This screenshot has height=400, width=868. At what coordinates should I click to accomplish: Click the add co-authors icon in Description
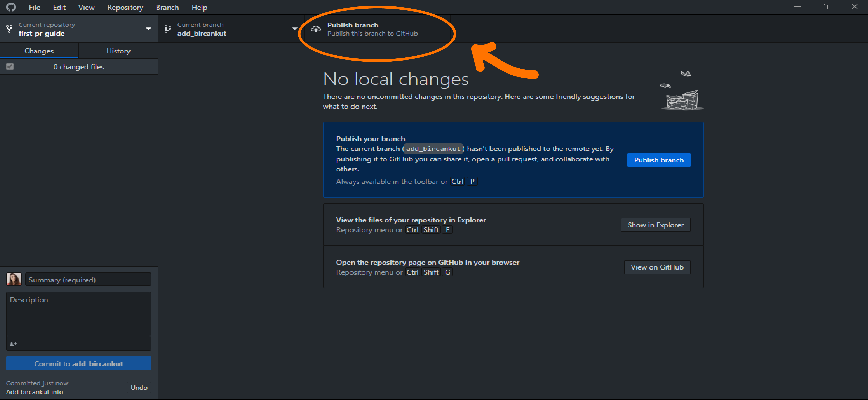[13, 344]
